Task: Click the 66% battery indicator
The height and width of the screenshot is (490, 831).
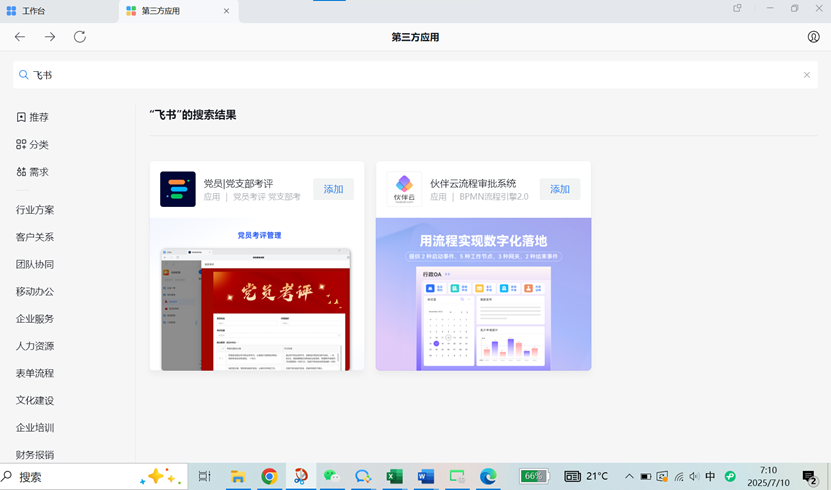Action: pos(534,476)
